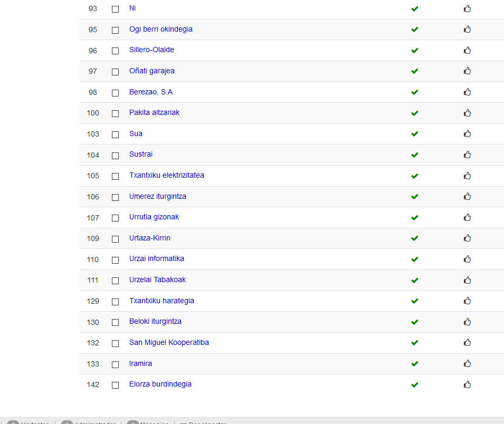Viewport: 504px width, 424px height.
Task: Toggle published checkmark for Urrutia gizonak
Action: tap(415, 218)
